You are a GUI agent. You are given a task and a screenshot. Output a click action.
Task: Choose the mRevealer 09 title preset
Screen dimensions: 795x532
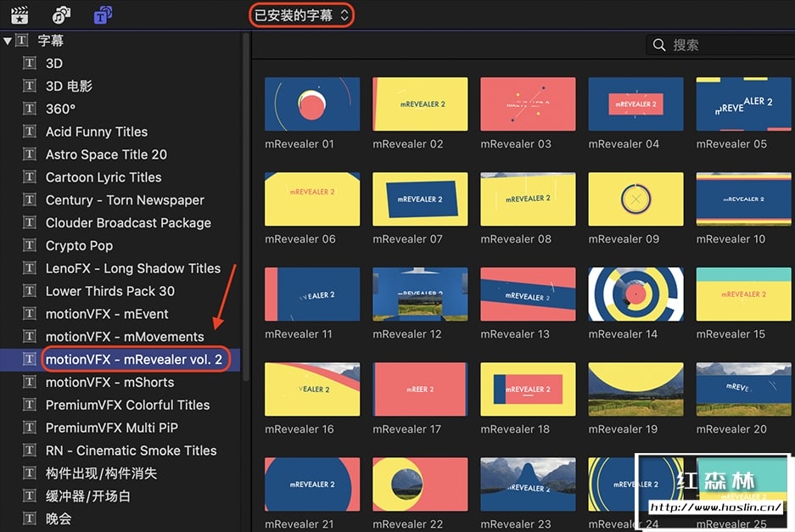635,199
